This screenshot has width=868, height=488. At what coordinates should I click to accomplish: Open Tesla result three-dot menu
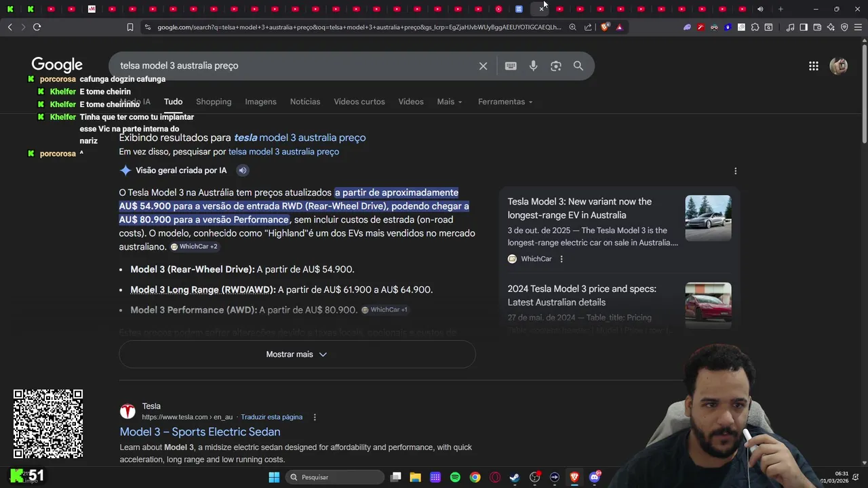click(x=315, y=417)
